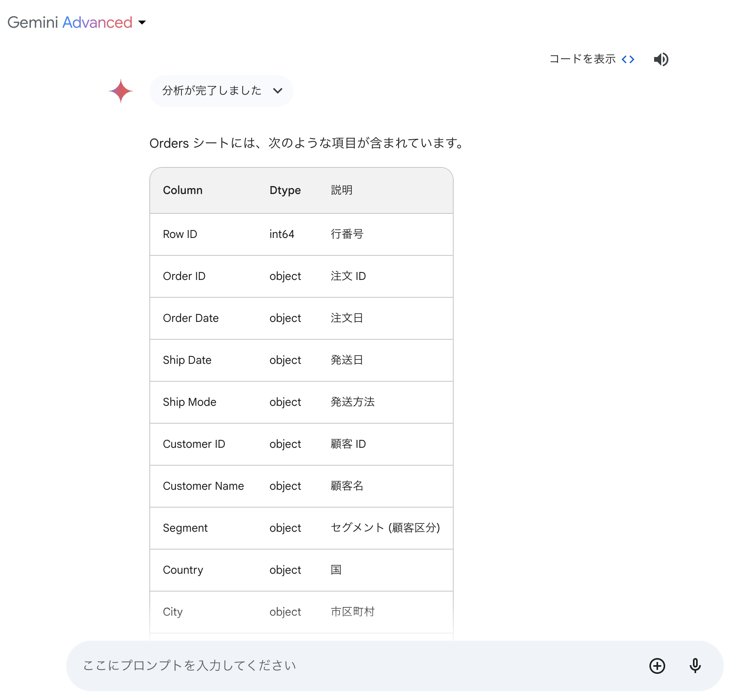Expand the 分析が完了しました chevron
The image size is (729, 700).
[278, 91]
